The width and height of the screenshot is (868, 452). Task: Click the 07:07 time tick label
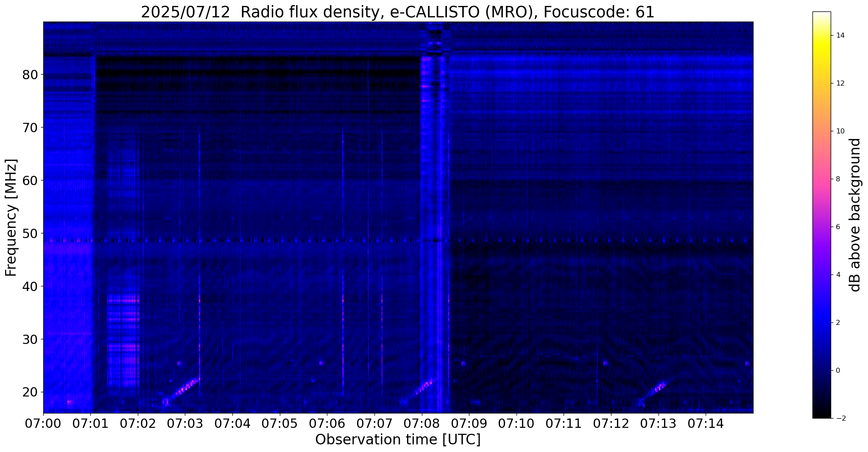(x=374, y=424)
